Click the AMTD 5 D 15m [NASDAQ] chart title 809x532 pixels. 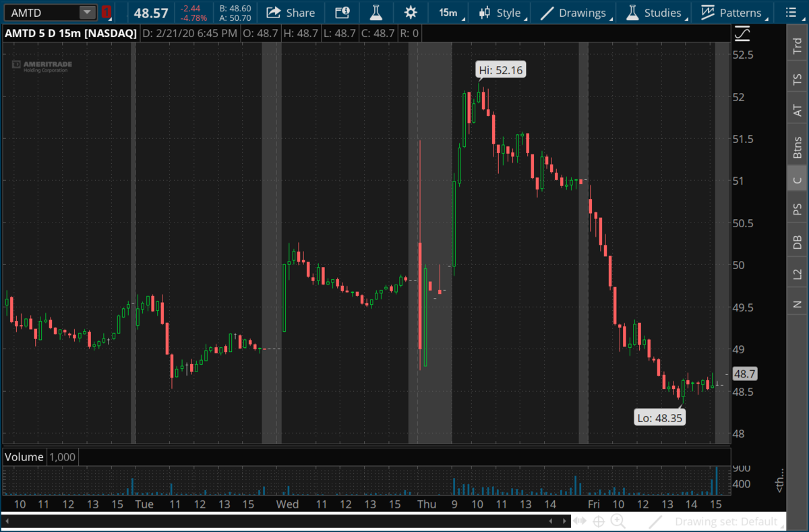tap(71, 32)
